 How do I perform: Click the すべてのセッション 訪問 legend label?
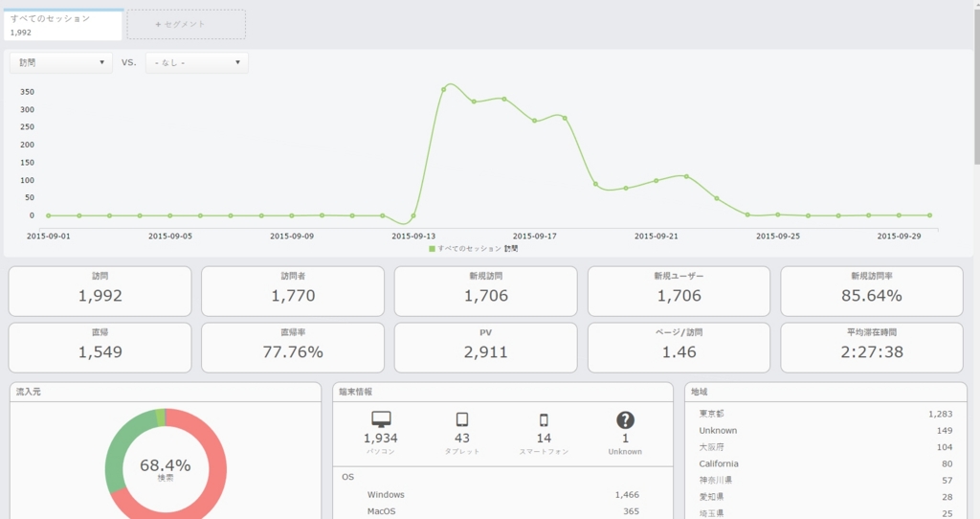point(478,249)
